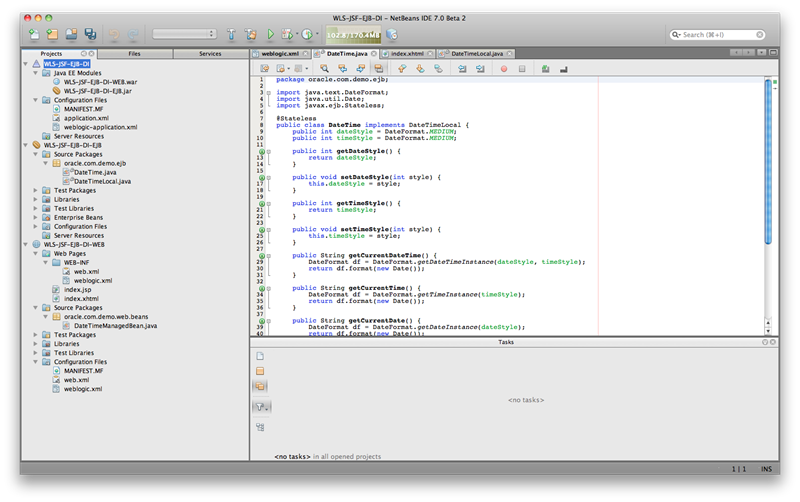Collapse the WLS-JSF-EJB-DI-EJB project node
800x502 pixels.
coord(26,145)
